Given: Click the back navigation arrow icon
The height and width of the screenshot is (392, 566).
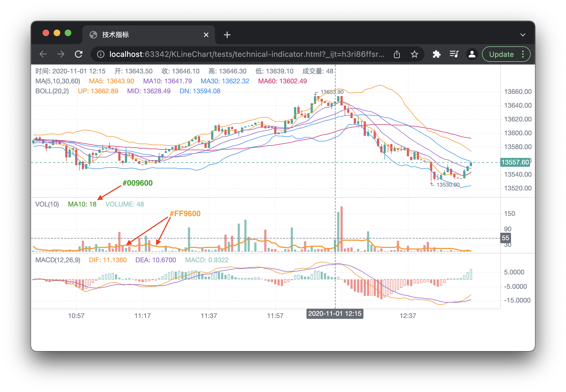Looking at the screenshot, I should [x=43, y=54].
